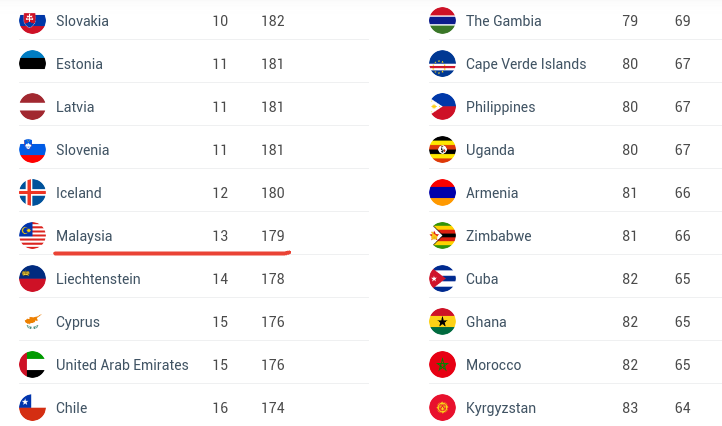Click the Morocco flag icon
This screenshot has height=426, width=722.
tap(442, 364)
